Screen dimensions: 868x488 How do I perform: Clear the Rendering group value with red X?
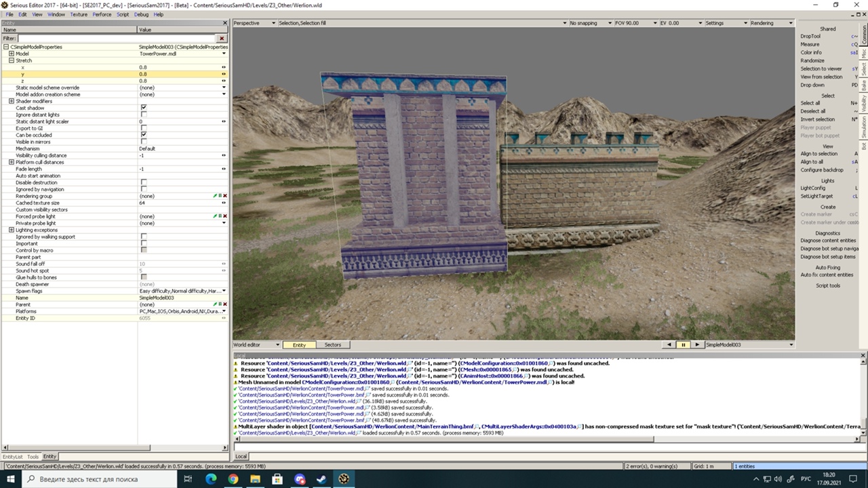click(224, 196)
